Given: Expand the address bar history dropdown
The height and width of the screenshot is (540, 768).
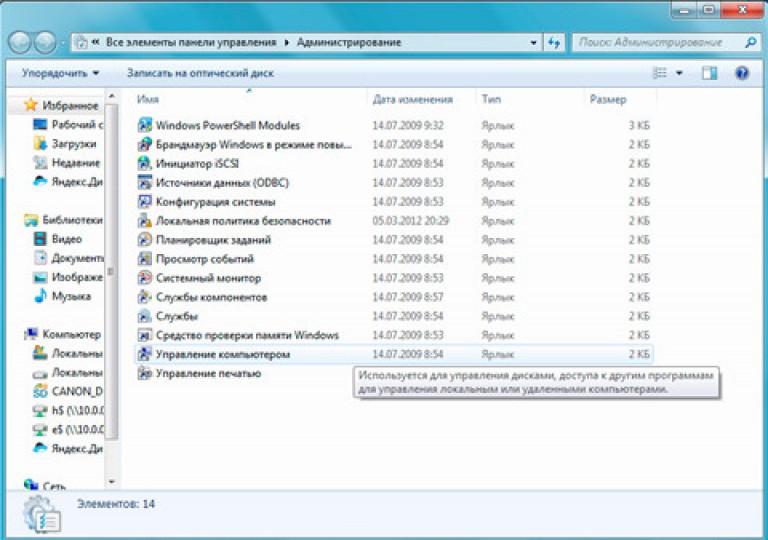Looking at the screenshot, I should 534,43.
